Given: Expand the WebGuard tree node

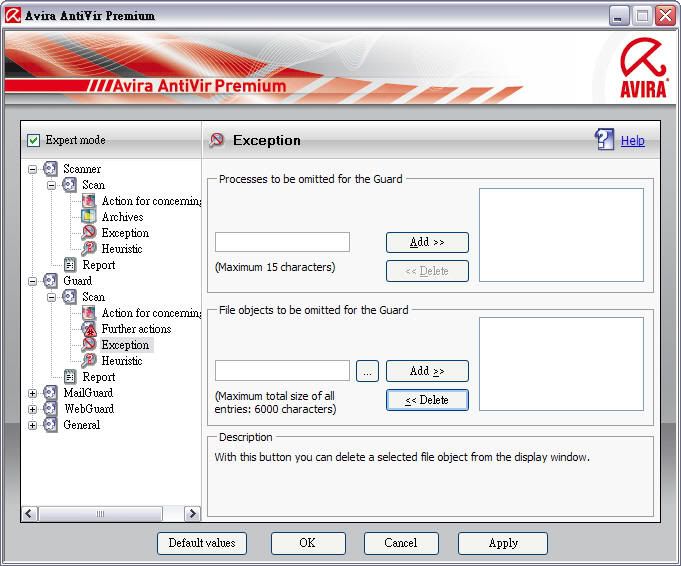Looking at the screenshot, I should point(33,409).
